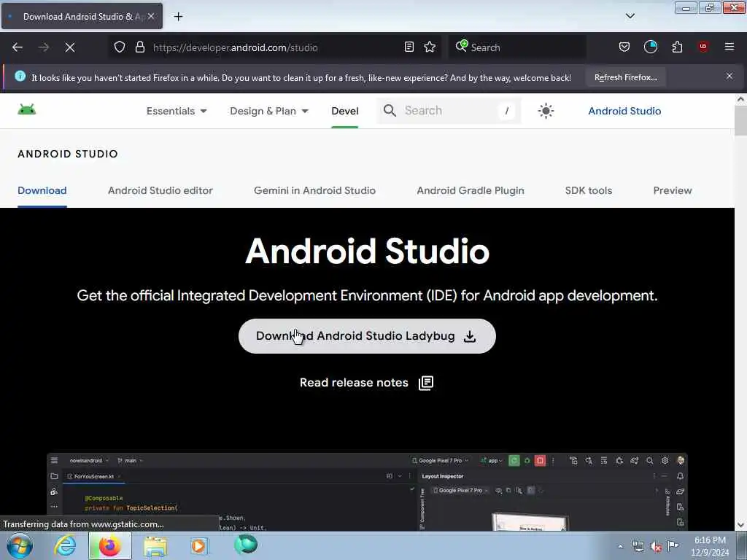The height and width of the screenshot is (560, 747).
Task: Click the scrollbar down arrow
Action: (740, 525)
